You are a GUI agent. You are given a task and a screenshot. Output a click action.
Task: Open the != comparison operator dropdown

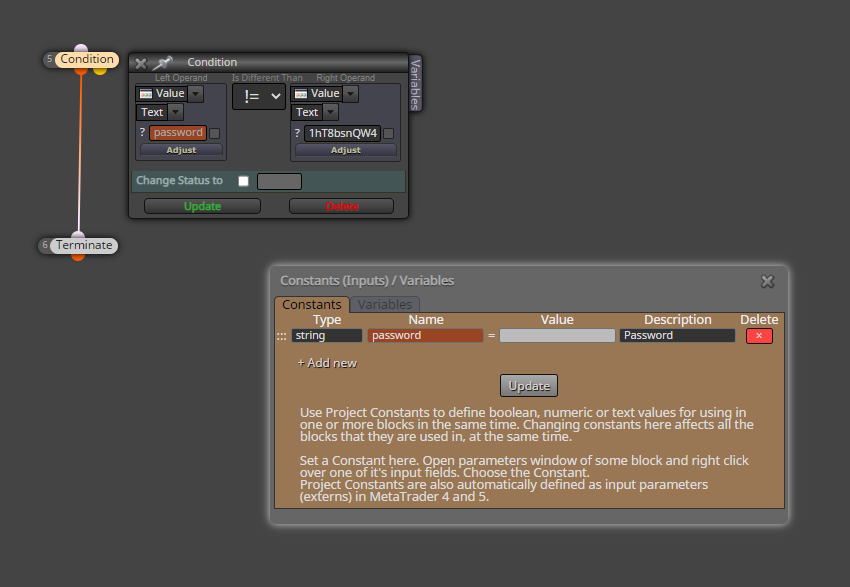259,96
